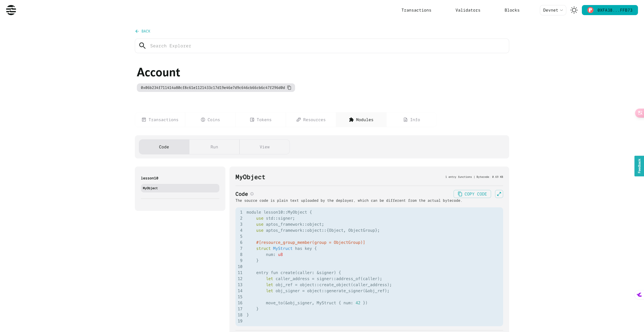Screen dimensions: 644x332
Task: Click code line 'struct MyStruct has key {'
Action: [x=287, y=248]
